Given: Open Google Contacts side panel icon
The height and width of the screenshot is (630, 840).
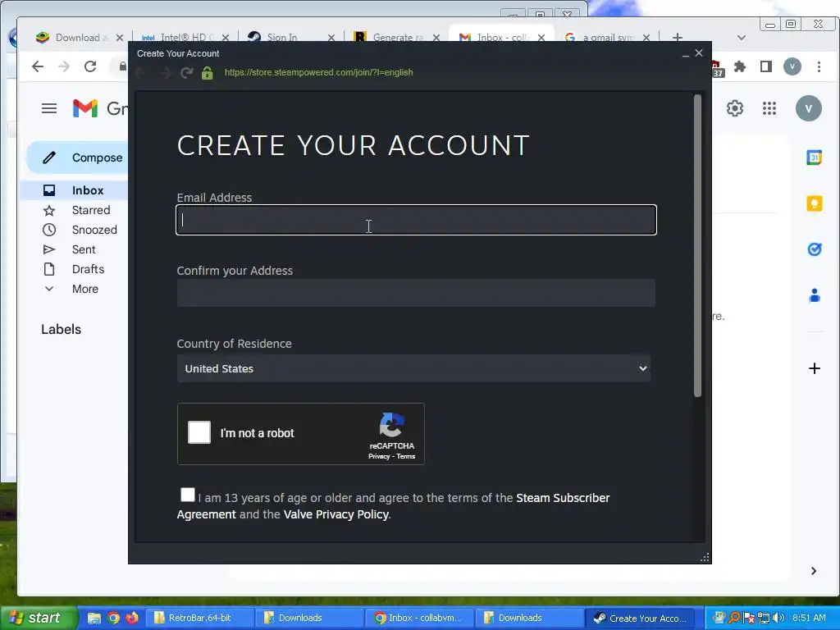Looking at the screenshot, I should point(815,295).
